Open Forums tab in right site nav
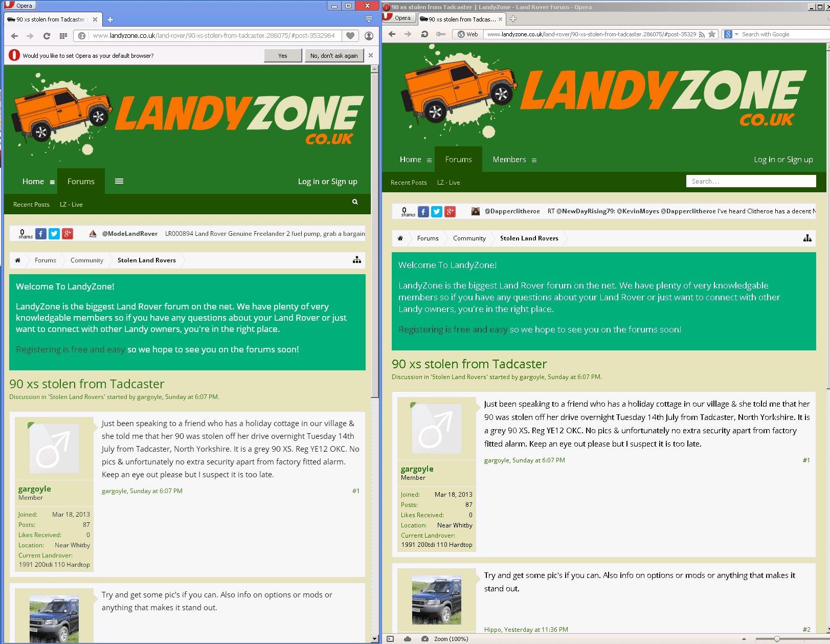 458,159
